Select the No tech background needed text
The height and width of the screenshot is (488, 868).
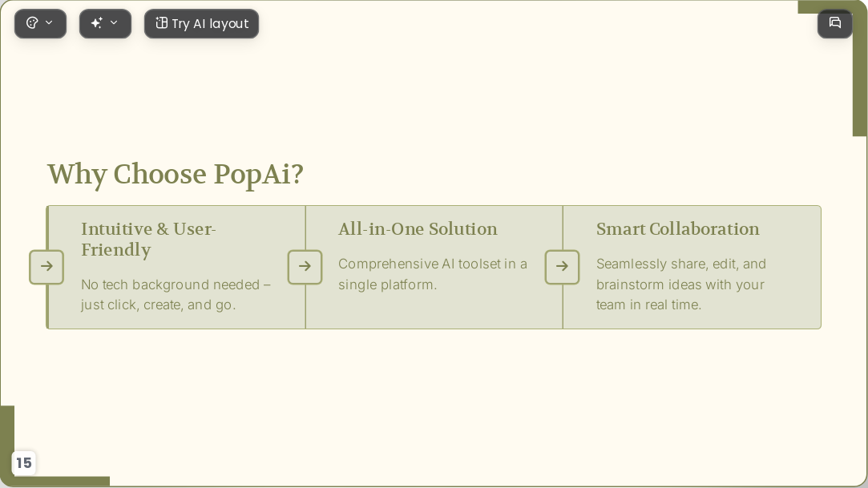pos(176,294)
